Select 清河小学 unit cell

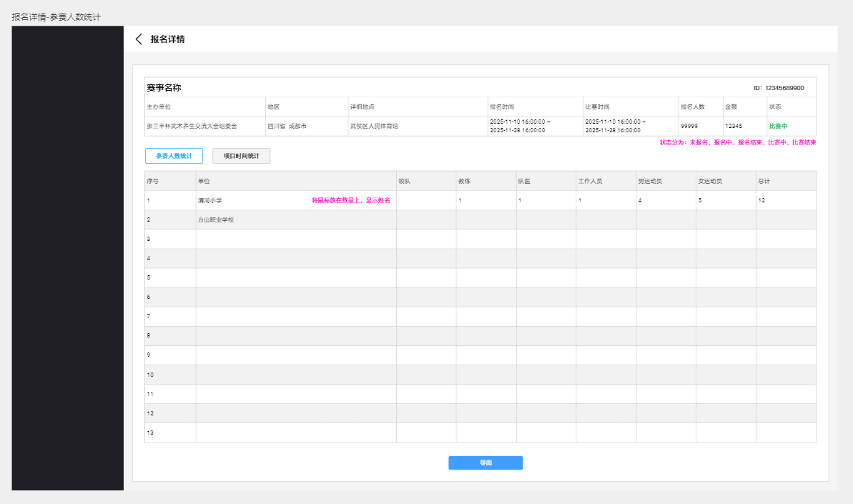tap(210, 201)
